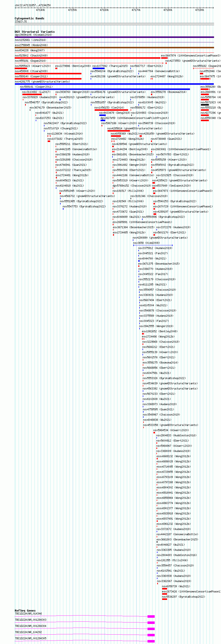The image size is (221, 644).
Task: Open nsv5955423 (Almarri2020) label
Action: pyautogui.click(x=33, y=66)
